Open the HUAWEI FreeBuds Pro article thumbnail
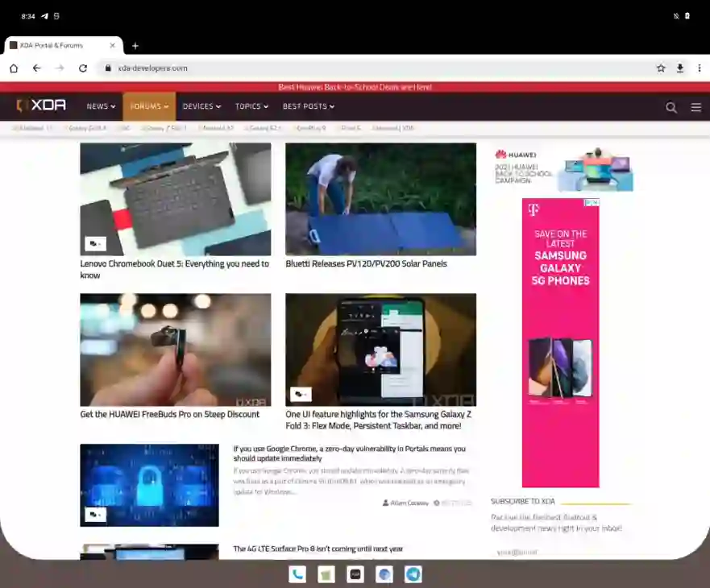710x588 pixels. click(x=176, y=350)
